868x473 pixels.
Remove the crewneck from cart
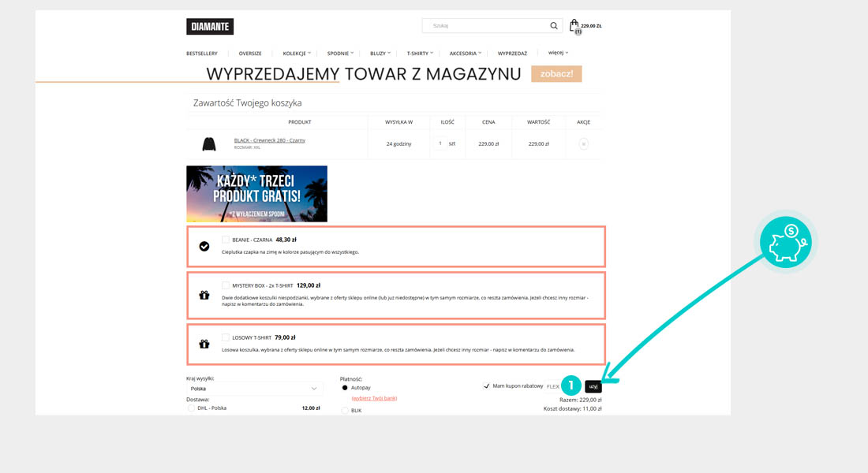pos(583,143)
